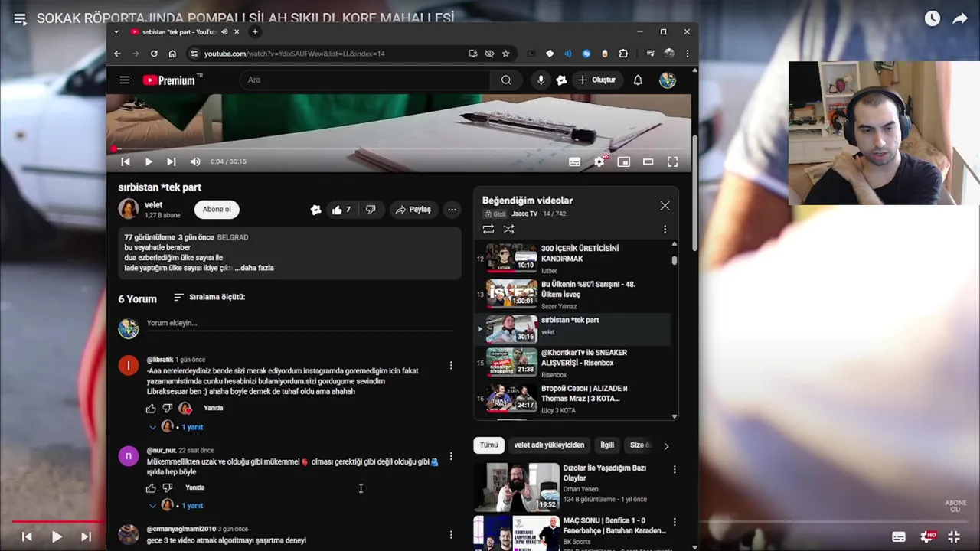
Task: Like the @libratik comment
Action: [151, 409]
